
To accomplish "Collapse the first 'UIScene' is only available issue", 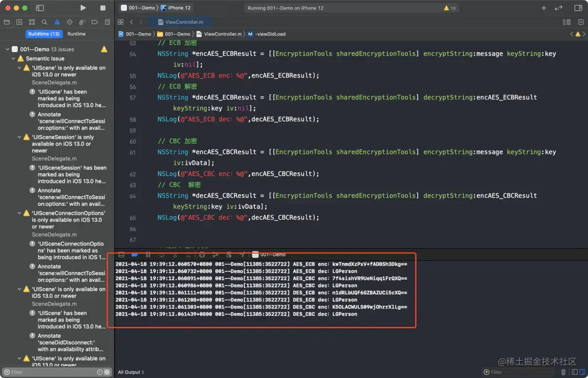I will 19,68.
